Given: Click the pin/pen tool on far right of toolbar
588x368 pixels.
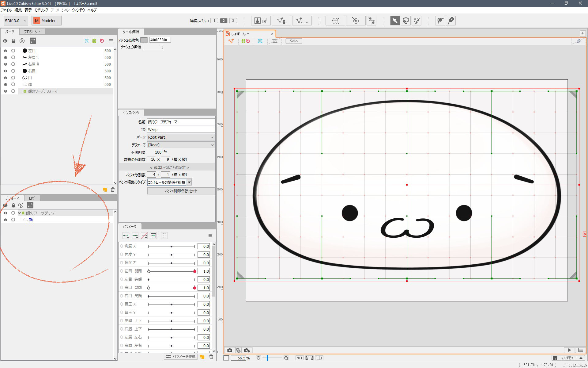Looking at the screenshot, I should [451, 21].
